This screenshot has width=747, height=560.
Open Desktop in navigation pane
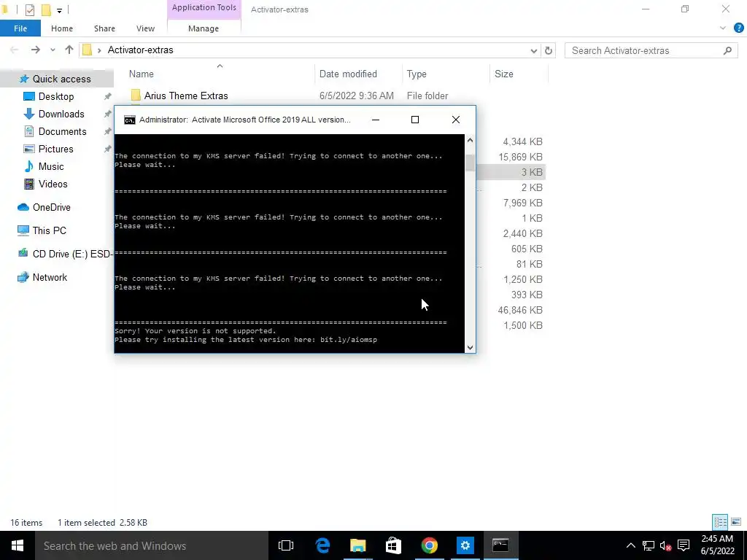tap(56, 97)
